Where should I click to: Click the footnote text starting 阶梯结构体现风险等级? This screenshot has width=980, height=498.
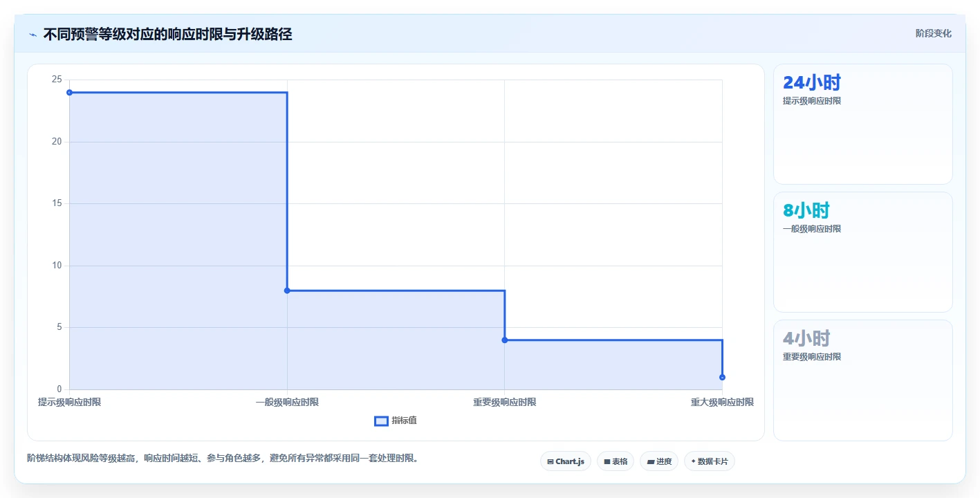[223, 458]
